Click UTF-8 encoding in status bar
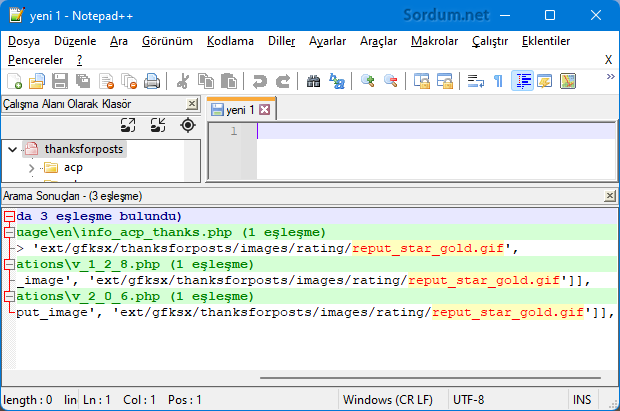The height and width of the screenshot is (411, 620). (468, 400)
